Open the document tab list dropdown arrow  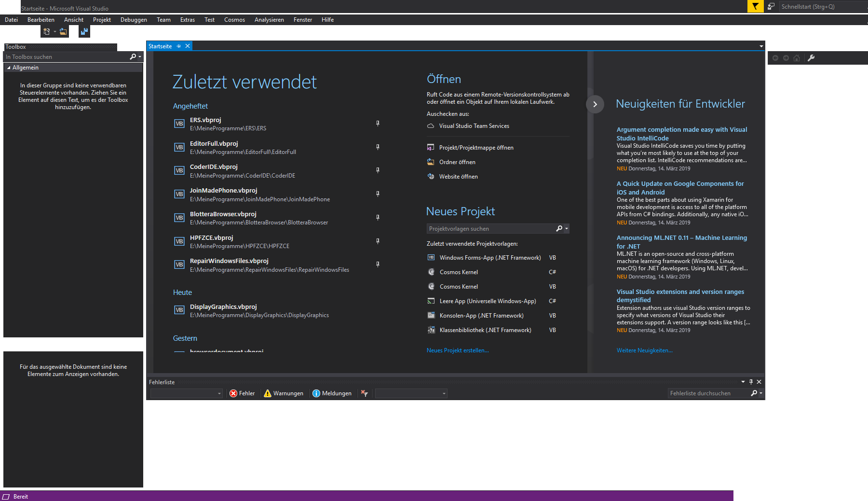(x=761, y=46)
